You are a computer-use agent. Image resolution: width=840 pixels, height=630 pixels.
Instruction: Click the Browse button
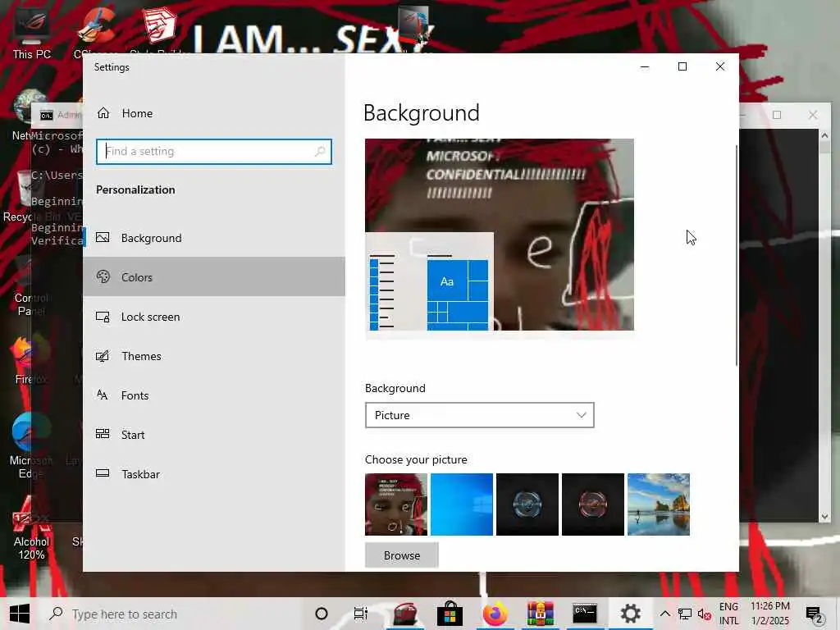(402, 555)
